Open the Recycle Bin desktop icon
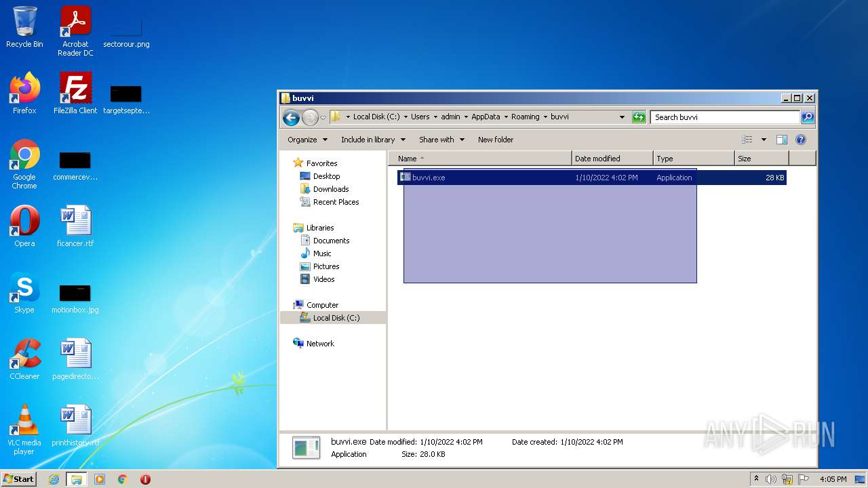Viewport: 868px width, 488px height. click(24, 27)
